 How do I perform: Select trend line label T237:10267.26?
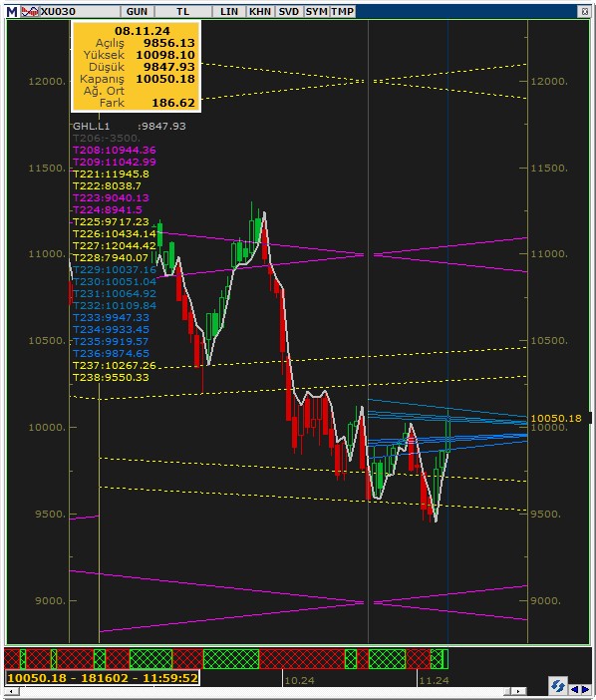115,366
